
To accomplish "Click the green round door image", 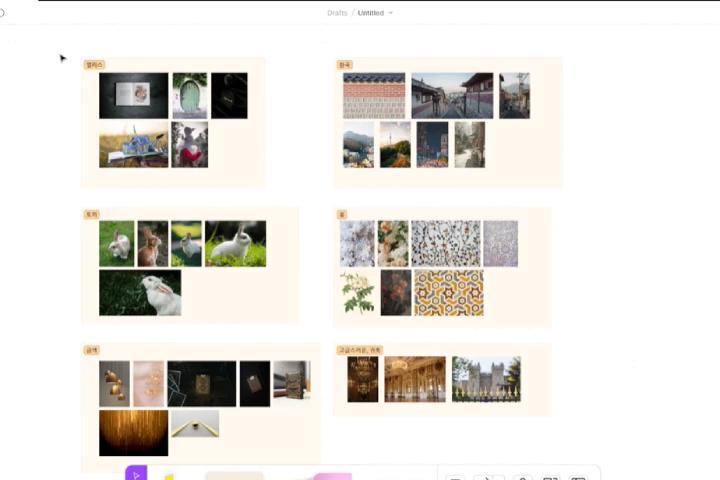I will 189,96.
